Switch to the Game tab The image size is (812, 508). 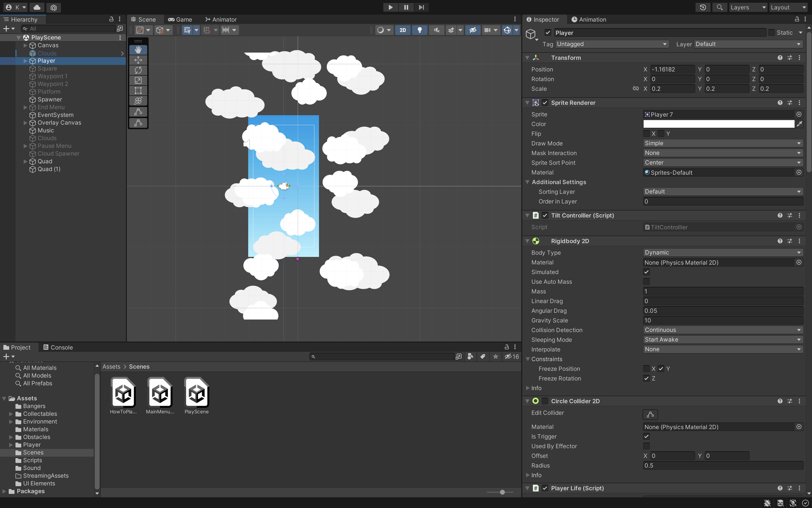(180, 20)
